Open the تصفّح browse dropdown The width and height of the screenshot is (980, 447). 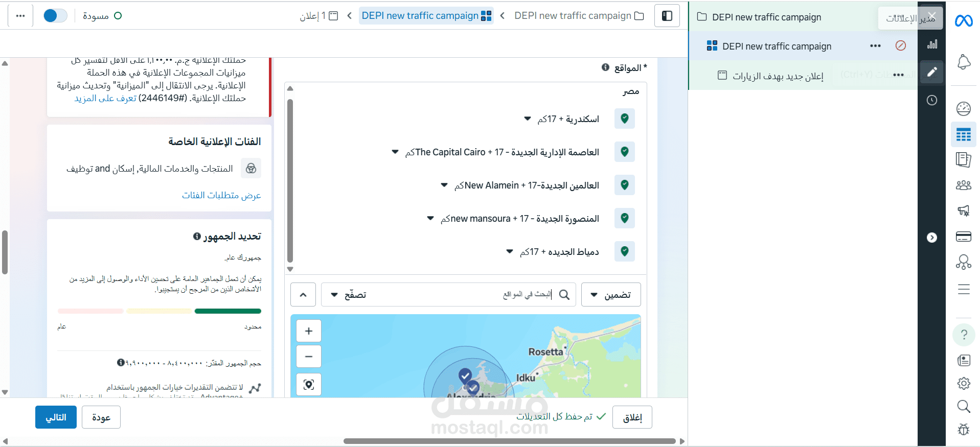[349, 295]
